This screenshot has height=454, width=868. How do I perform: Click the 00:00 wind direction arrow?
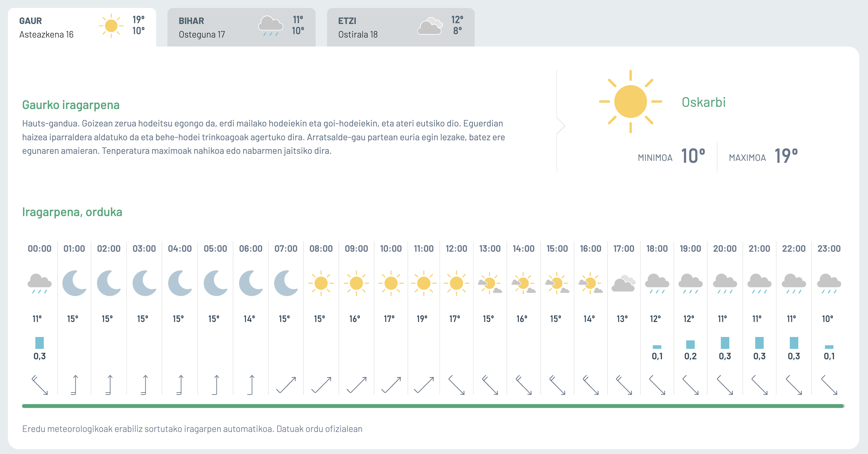39,385
